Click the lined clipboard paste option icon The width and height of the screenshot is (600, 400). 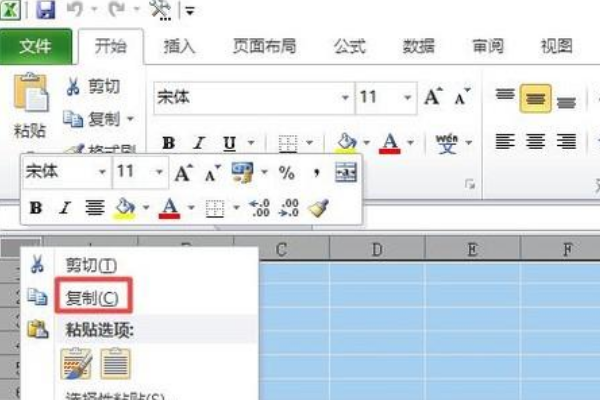[116, 363]
